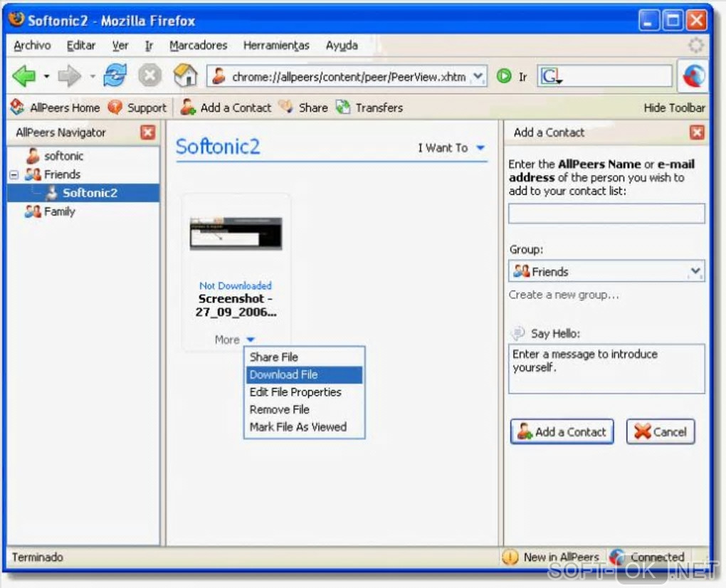Click the Terminado status bar text
This screenshot has height=588, width=726.
point(37,557)
